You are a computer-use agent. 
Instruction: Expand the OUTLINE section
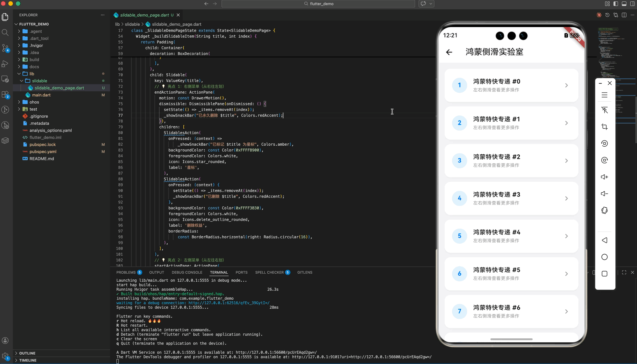[27, 353]
